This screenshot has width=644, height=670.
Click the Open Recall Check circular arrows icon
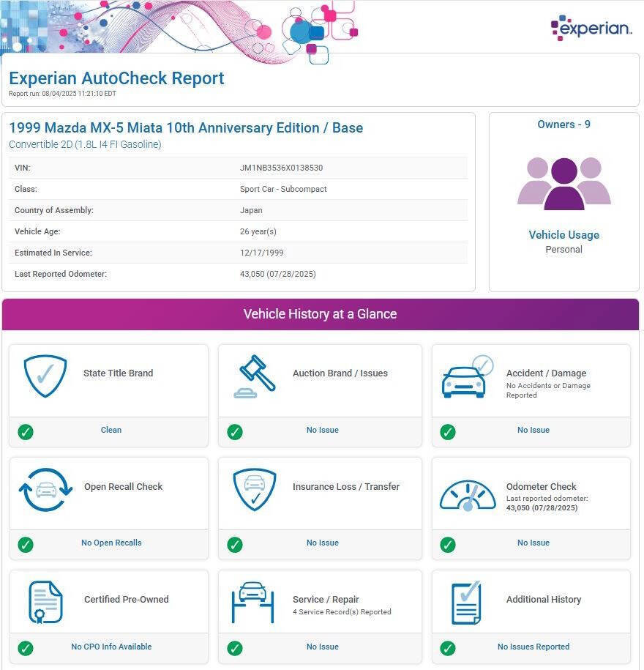click(x=45, y=489)
